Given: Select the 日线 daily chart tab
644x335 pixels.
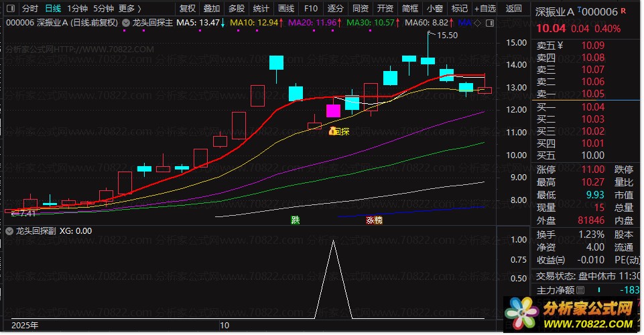Looking at the screenshot, I should pos(53,8).
